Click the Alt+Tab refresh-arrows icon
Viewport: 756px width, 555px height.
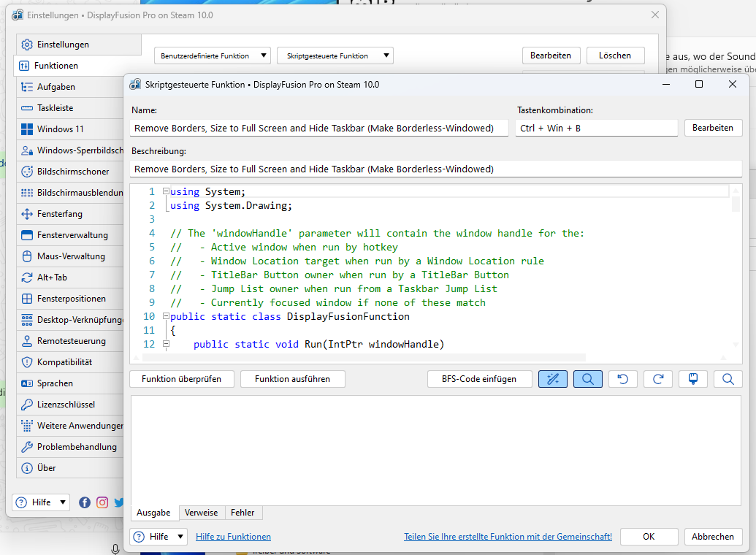point(27,277)
